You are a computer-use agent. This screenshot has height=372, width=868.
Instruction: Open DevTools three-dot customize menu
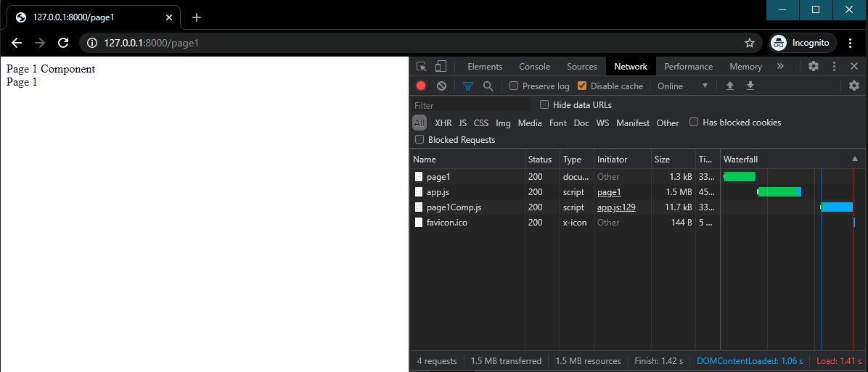click(x=834, y=66)
